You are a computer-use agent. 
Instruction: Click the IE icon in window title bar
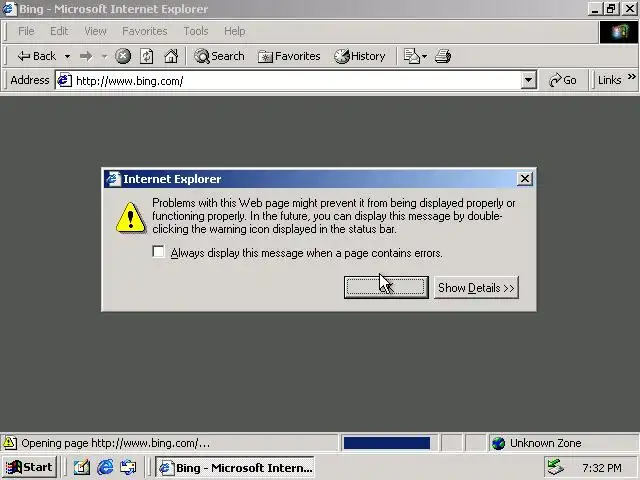(9, 9)
